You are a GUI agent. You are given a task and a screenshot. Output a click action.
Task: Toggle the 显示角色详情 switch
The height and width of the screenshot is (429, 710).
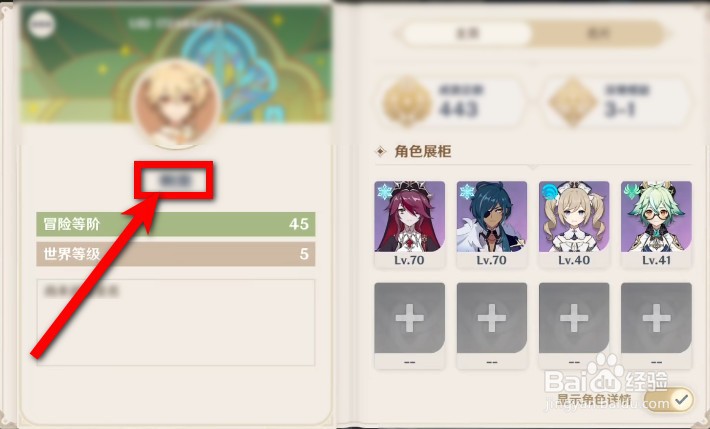669,399
